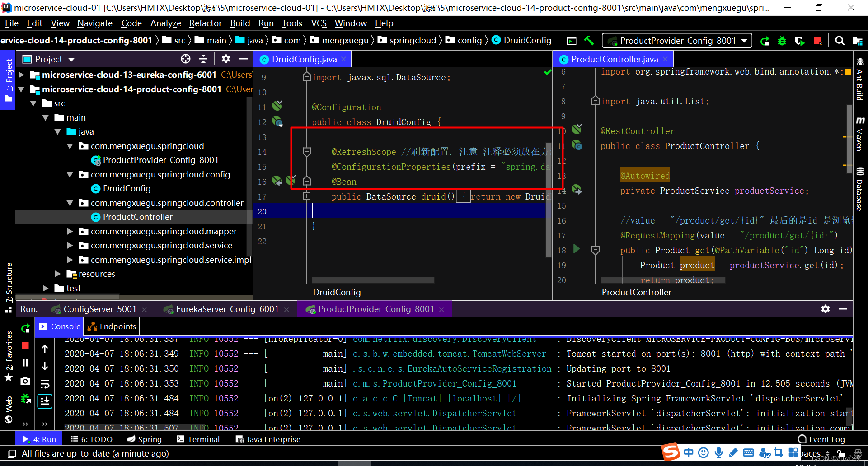The width and height of the screenshot is (868, 466).
Task: Open the VCS menu
Action: 319,23
